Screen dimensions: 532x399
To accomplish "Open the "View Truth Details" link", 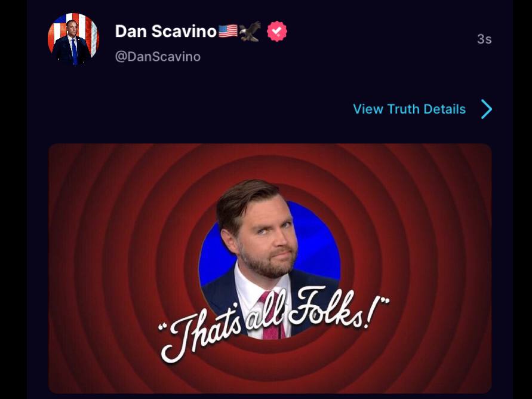I will coord(409,109).
